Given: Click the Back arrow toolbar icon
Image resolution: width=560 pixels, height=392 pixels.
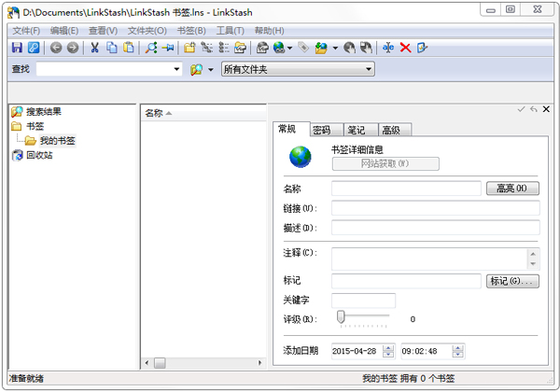Looking at the screenshot, I should click(x=56, y=48).
